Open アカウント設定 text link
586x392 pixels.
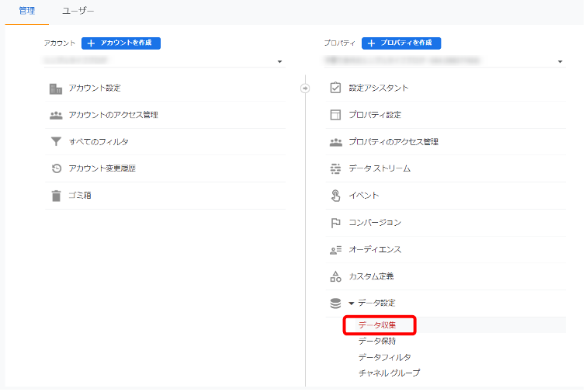pyautogui.click(x=95, y=88)
